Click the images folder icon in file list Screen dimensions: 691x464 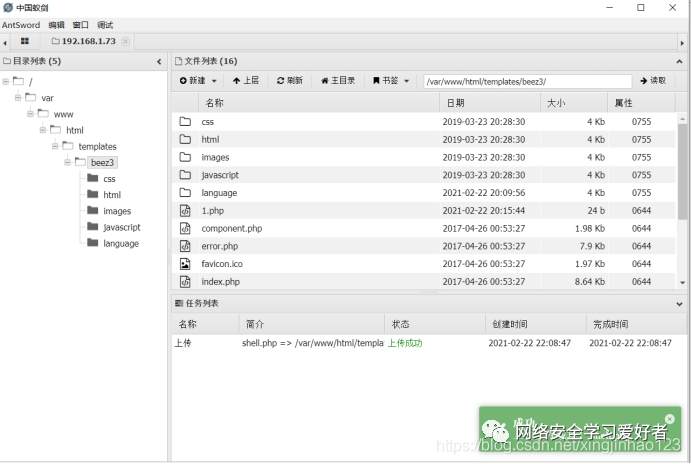pyautogui.click(x=185, y=157)
